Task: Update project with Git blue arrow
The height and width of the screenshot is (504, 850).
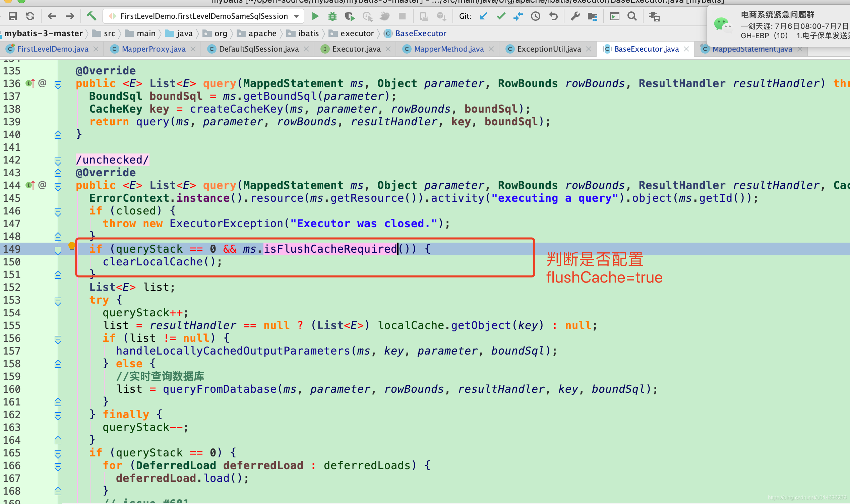Action: tap(483, 16)
